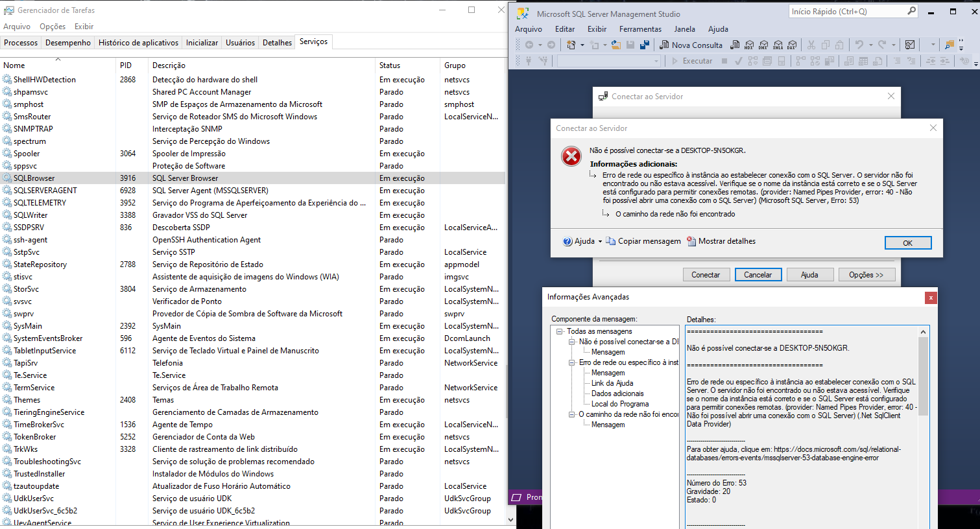Close the Informações Avançadas window

931,298
